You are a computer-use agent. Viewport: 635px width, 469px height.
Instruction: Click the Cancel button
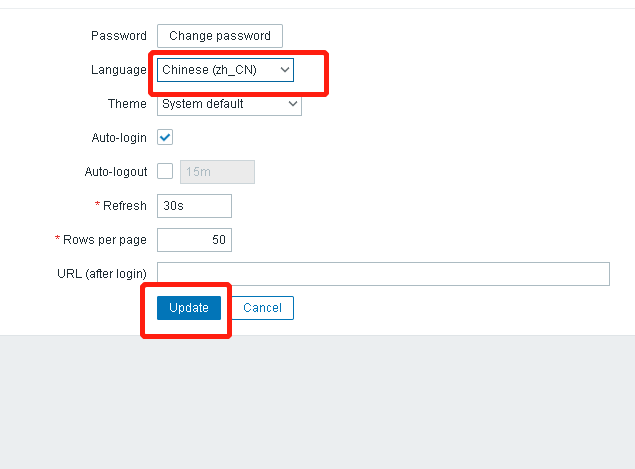(x=262, y=308)
